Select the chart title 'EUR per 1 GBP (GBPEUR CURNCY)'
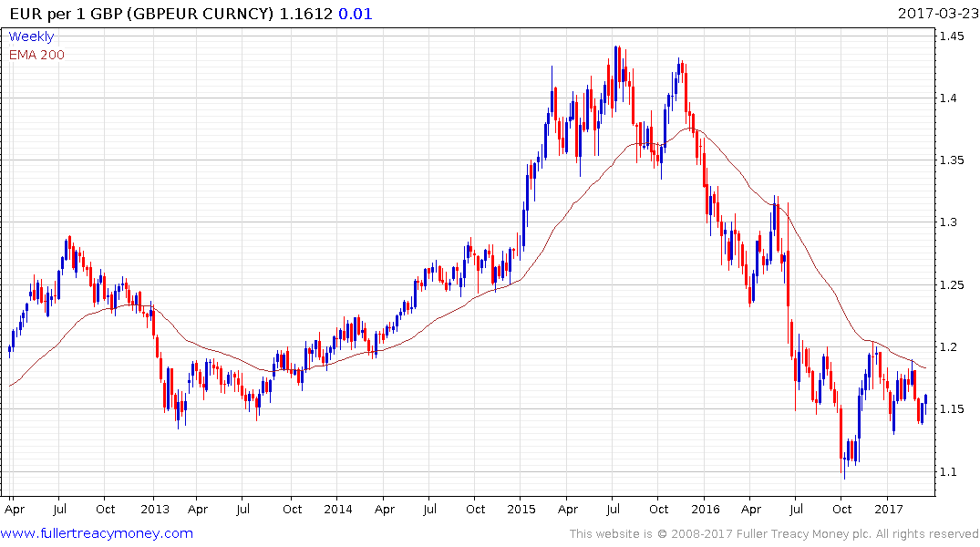The width and height of the screenshot is (980, 547). tap(142, 14)
